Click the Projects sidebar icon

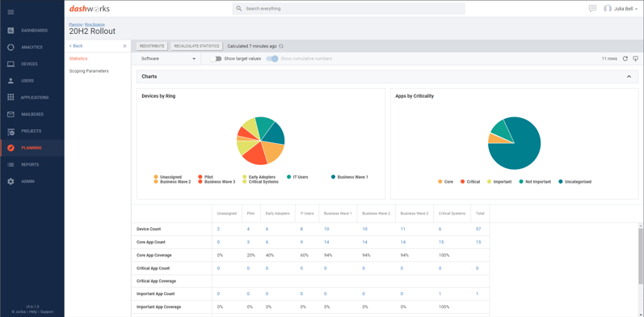point(11,131)
